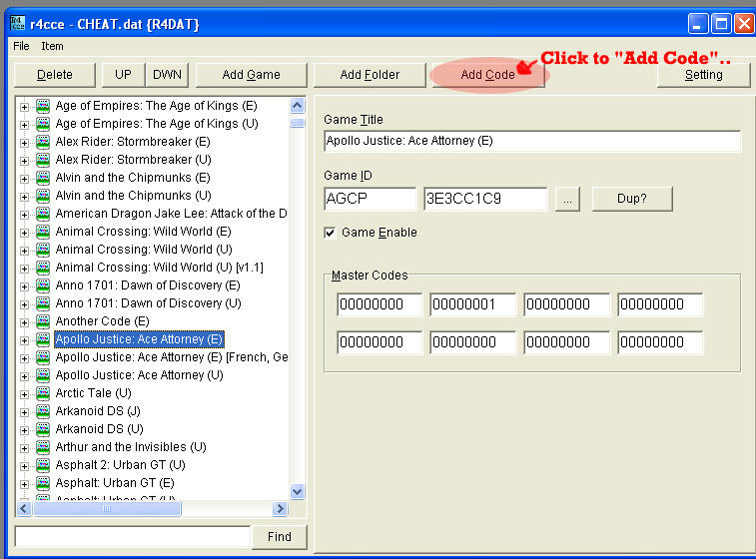Screen dimensions: 756x559
Task: Move item down with DWN button
Action: pyautogui.click(x=167, y=75)
